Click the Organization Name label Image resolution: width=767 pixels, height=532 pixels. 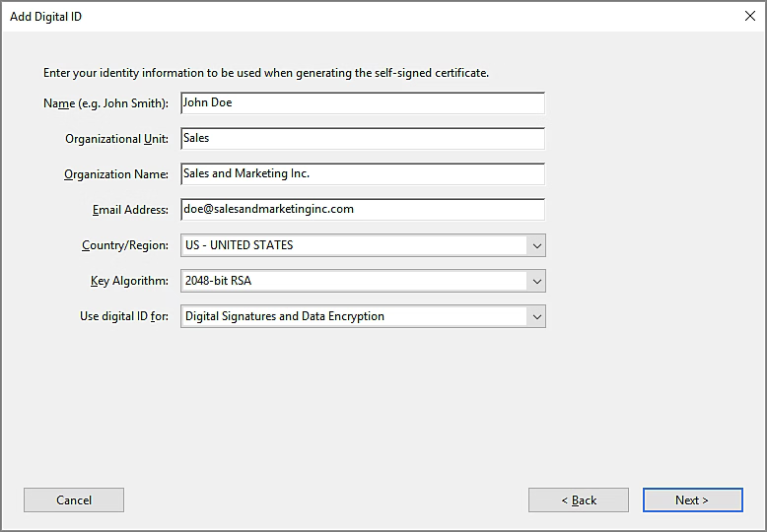[x=116, y=174]
